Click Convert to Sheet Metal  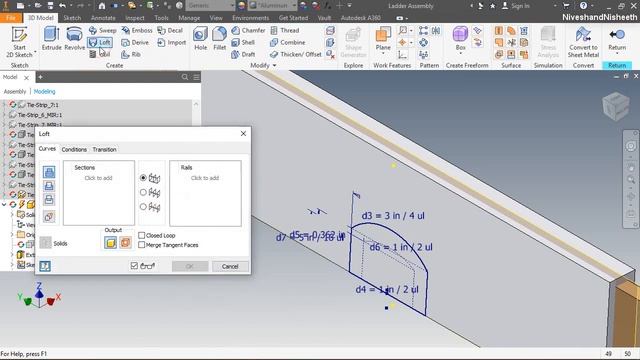tap(583, 43)
